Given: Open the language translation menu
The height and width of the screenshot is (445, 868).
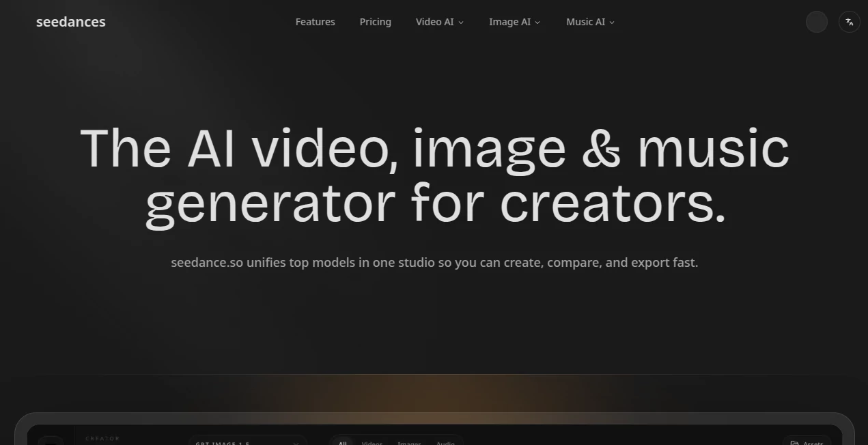Looking at the screenshot, I should (x=849, y=21).
